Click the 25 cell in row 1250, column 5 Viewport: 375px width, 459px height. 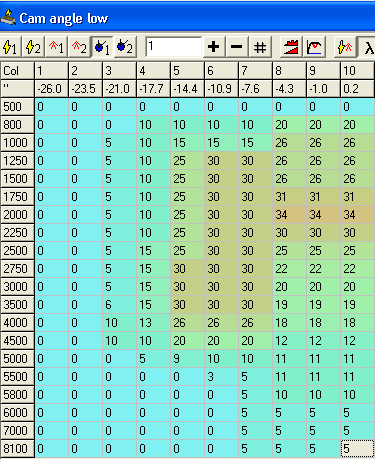click(x=188, y=161)
